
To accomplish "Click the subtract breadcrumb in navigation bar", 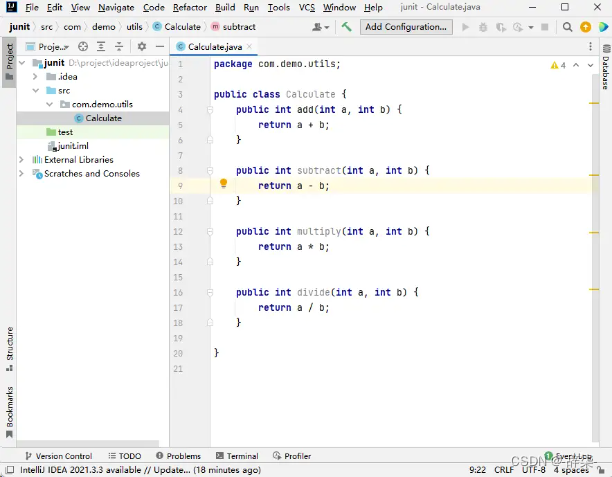I will click(x=233, y=27).
